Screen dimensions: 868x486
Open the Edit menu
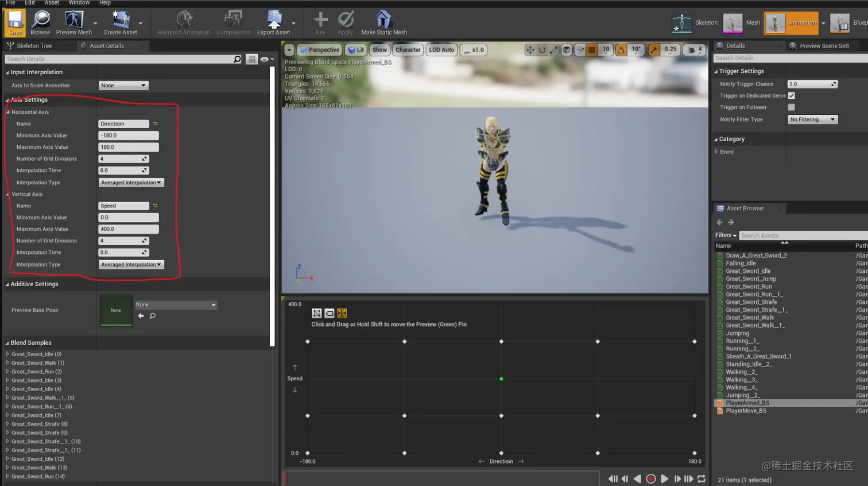click(30, 3)
